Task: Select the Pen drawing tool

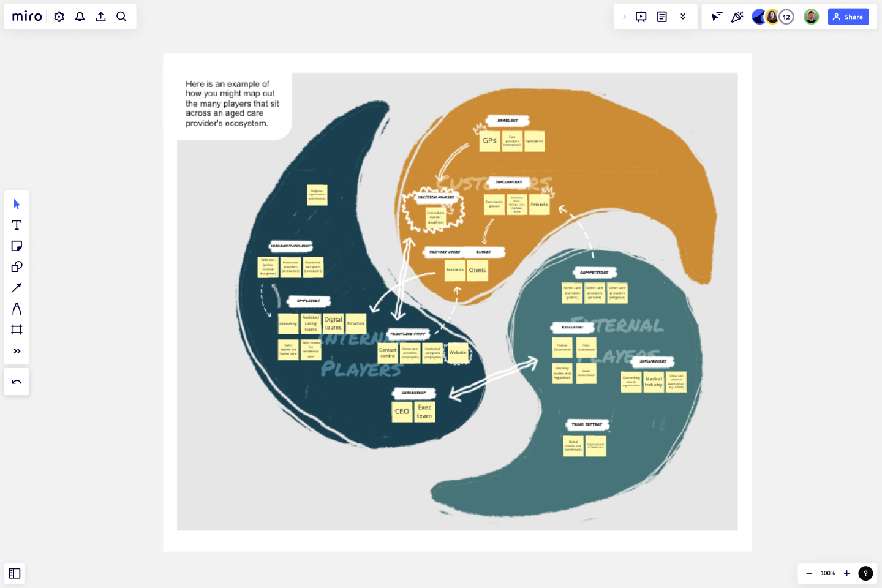Action: click(17, 309)
